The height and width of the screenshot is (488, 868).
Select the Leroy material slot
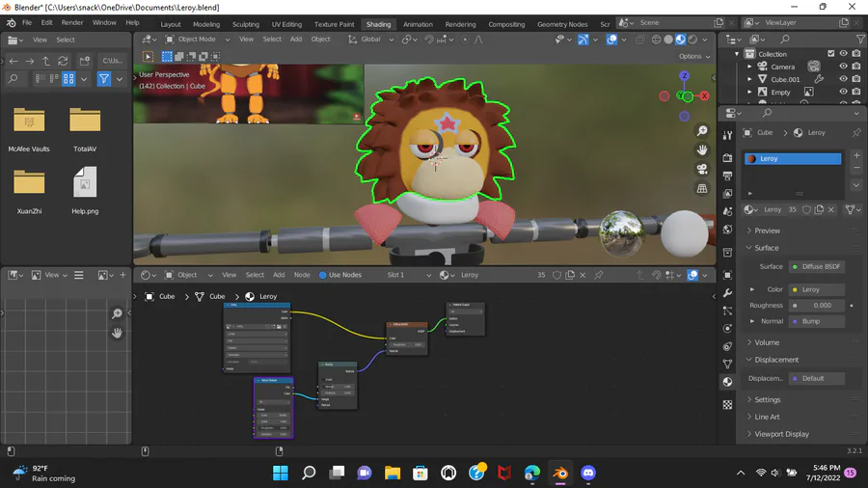coord(793,159)
